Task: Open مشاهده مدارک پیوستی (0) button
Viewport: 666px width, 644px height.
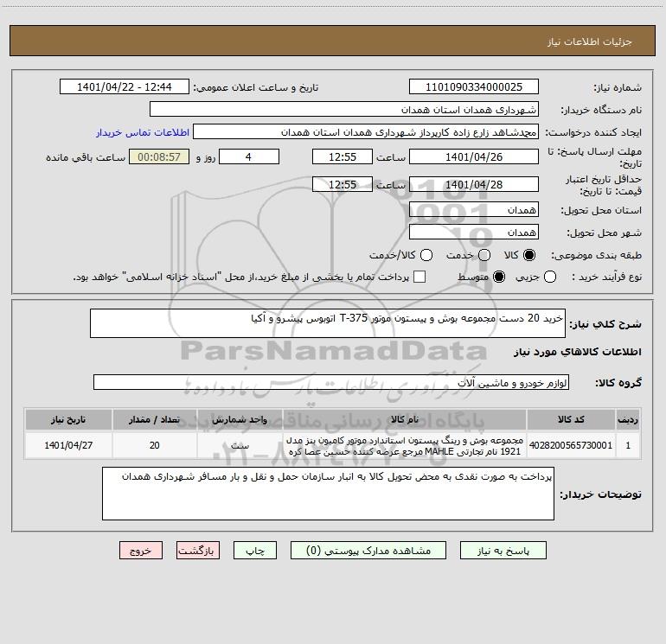Action: point(368,550)
